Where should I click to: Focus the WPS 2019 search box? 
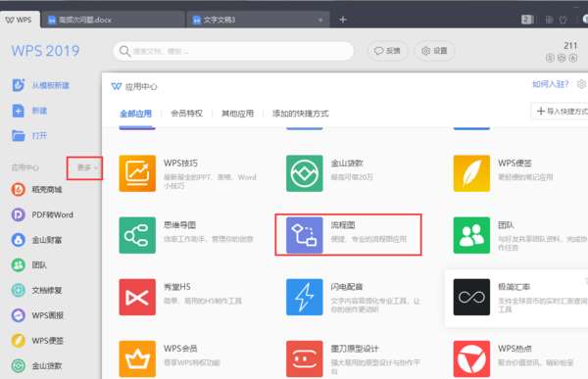233,51
